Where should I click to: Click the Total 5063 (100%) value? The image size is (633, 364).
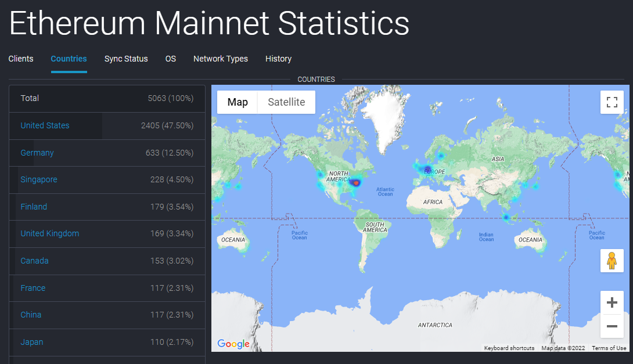click(x=171, y=98)
